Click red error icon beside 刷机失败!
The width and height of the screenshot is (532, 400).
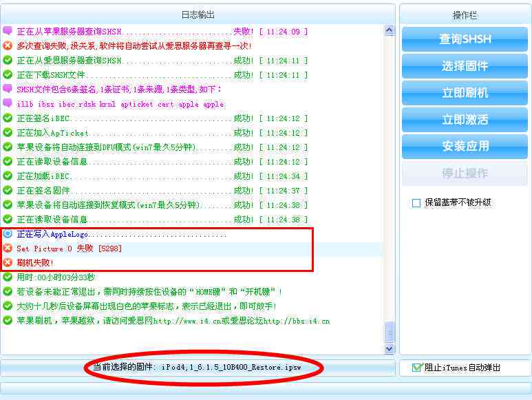(8, 262)
